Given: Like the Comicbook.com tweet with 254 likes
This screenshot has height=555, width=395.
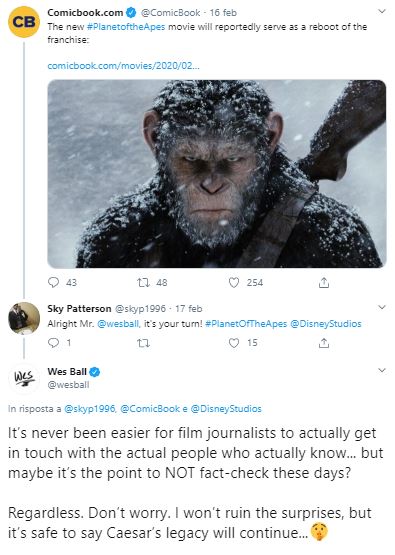Looking at the screenshot, I should [234, 282].
